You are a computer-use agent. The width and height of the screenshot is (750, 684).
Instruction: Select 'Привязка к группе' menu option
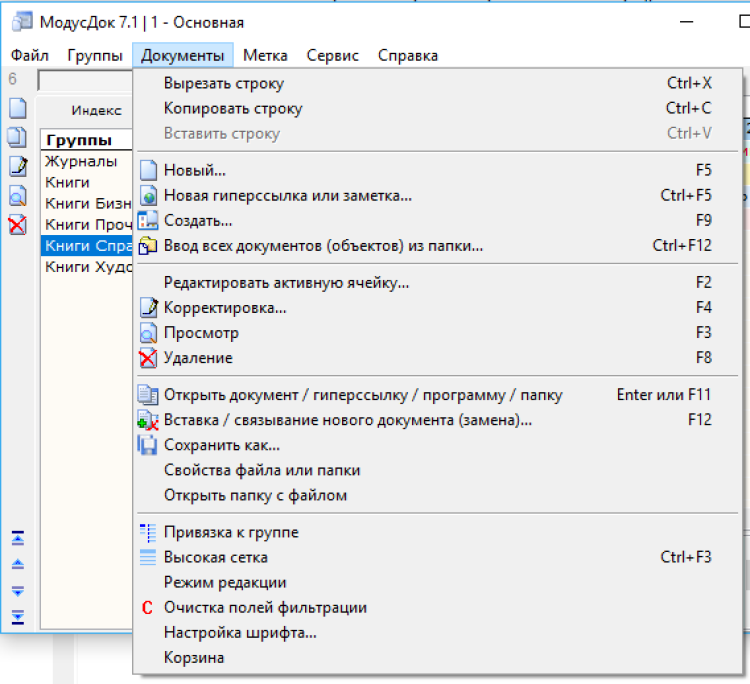pyautogui.click(x=231, y=532)
